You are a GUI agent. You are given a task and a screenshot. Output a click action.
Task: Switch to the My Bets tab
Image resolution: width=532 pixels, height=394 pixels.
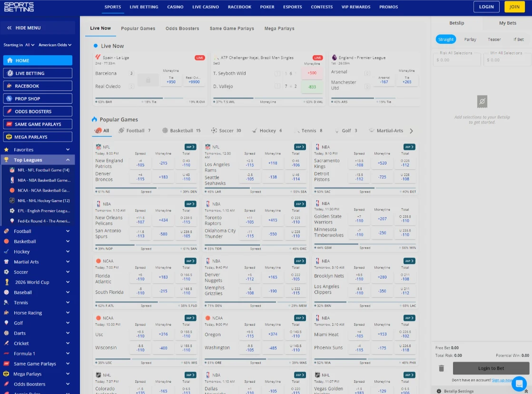(x=508, y=23)
